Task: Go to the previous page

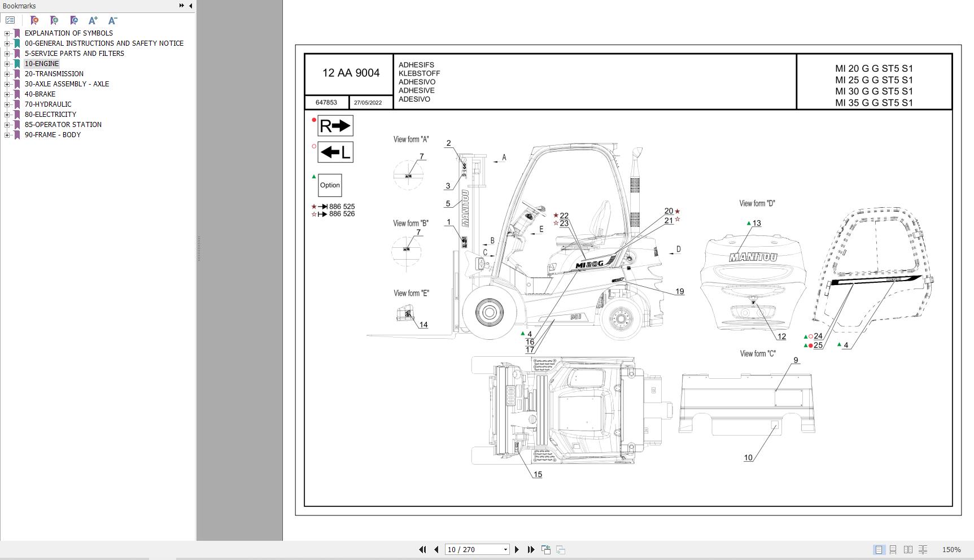Action: pos(436,549)
